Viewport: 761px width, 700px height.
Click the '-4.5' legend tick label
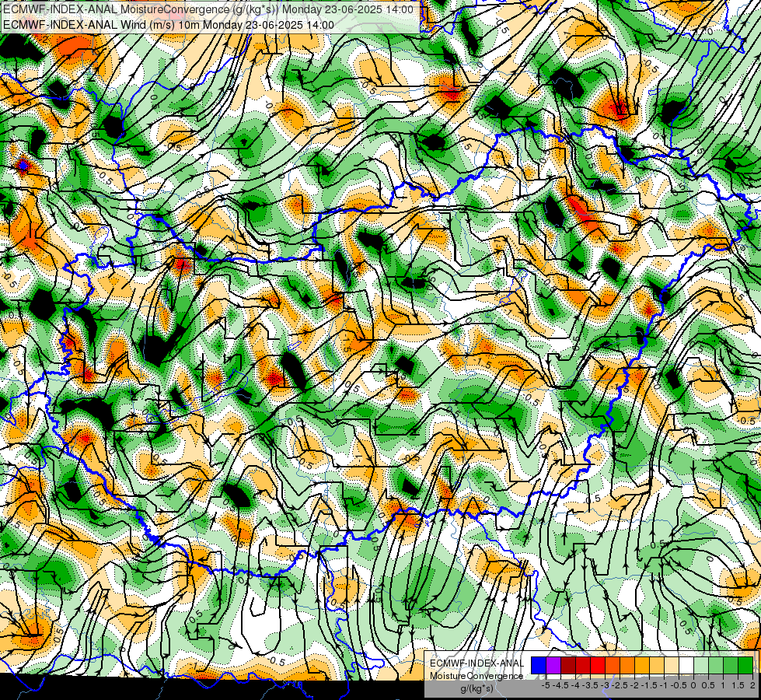pyautogui.click(x=560, y=685)
